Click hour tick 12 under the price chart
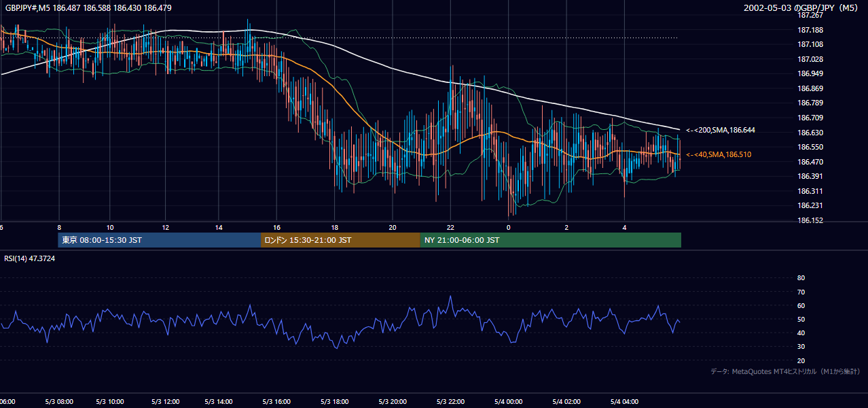This screenshot has height=408, width=868. [165, 227]
